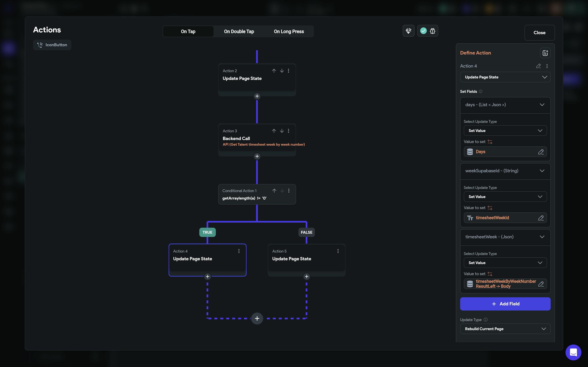
Task: Click the pencil icon to rename Action 4
Action: coord(538,66)
